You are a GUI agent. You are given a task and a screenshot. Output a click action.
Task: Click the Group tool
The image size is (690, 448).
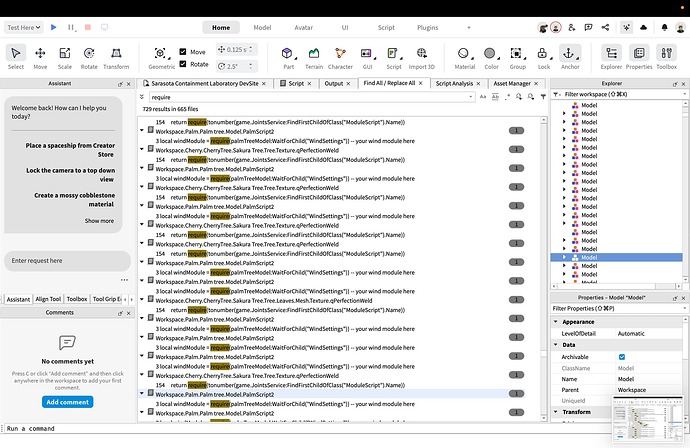click(x=518, y=58)
